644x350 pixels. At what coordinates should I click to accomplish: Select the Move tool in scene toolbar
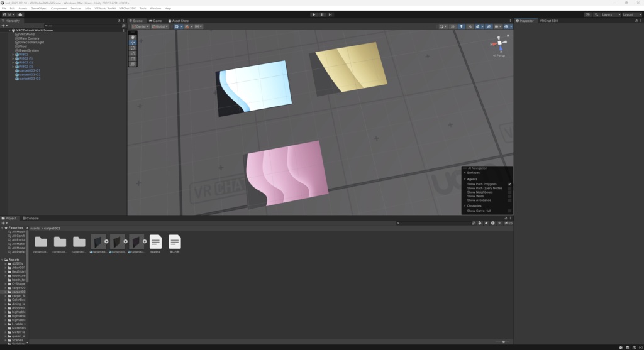tap(132, 43)
